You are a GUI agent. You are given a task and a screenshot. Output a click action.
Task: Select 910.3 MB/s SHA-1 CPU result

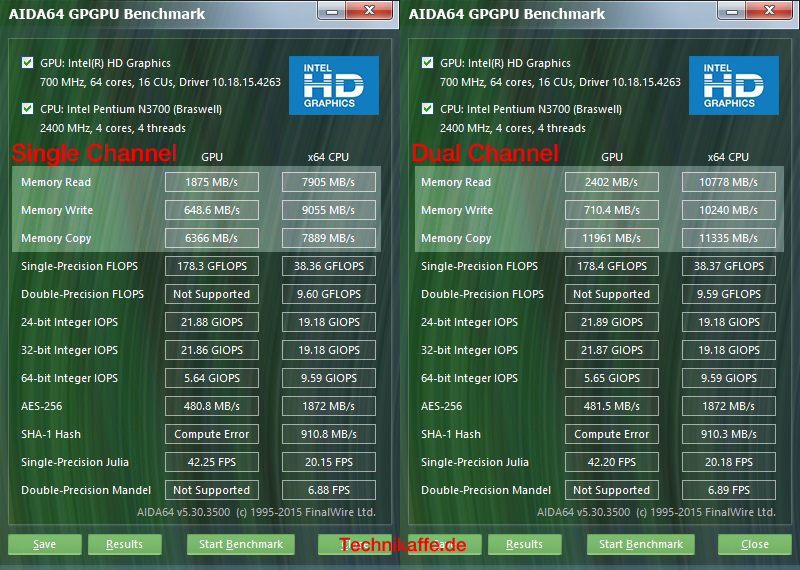(729, 434)
